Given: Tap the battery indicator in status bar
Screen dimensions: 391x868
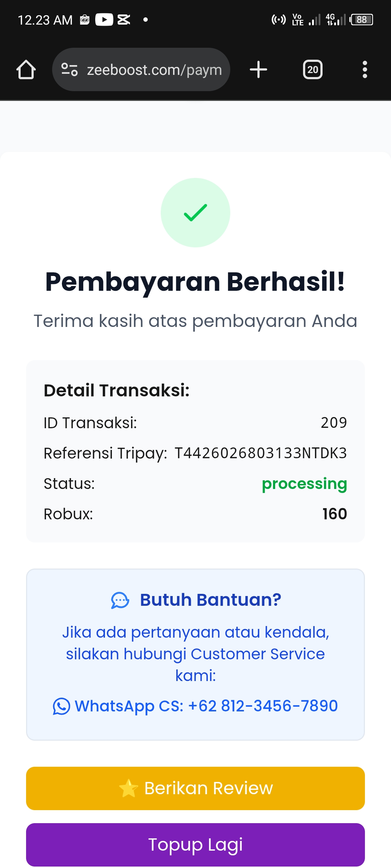Looking at the screenshot, I should point(362,20).
